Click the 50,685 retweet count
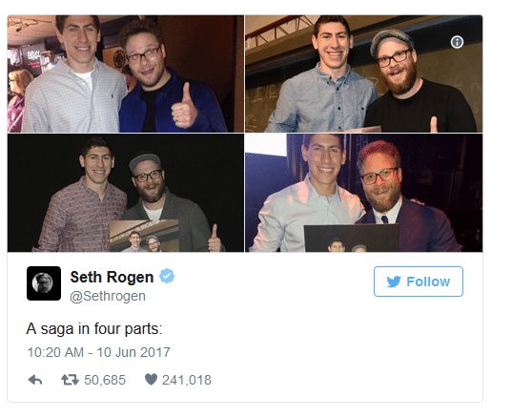This screenshot has width=532, height=417. 105,380
